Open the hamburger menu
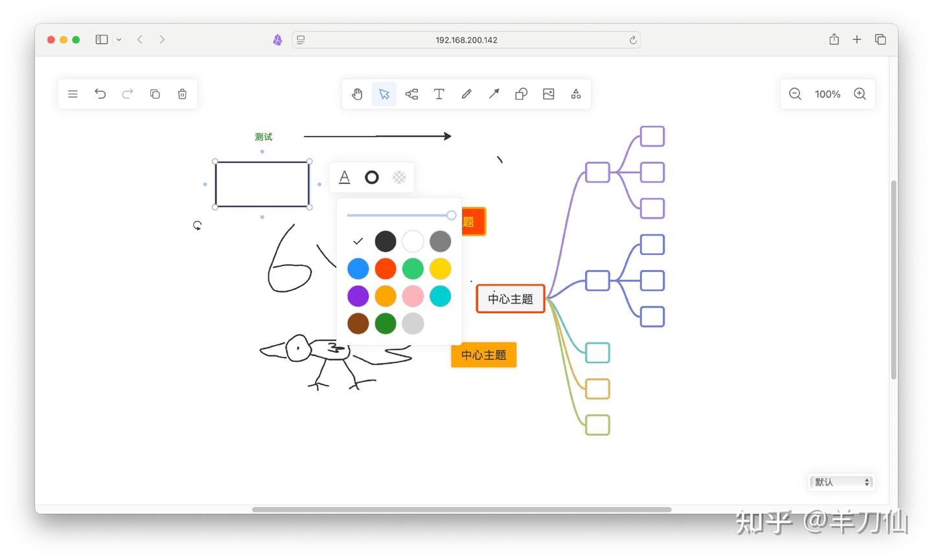The height and width of the screenshot is (560, 933). [73, 94]
